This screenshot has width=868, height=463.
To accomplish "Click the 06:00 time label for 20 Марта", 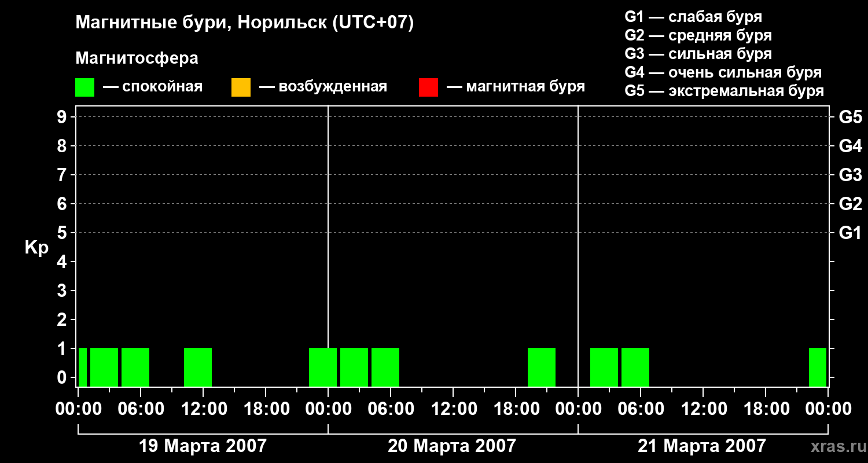I will click(391, 409).
